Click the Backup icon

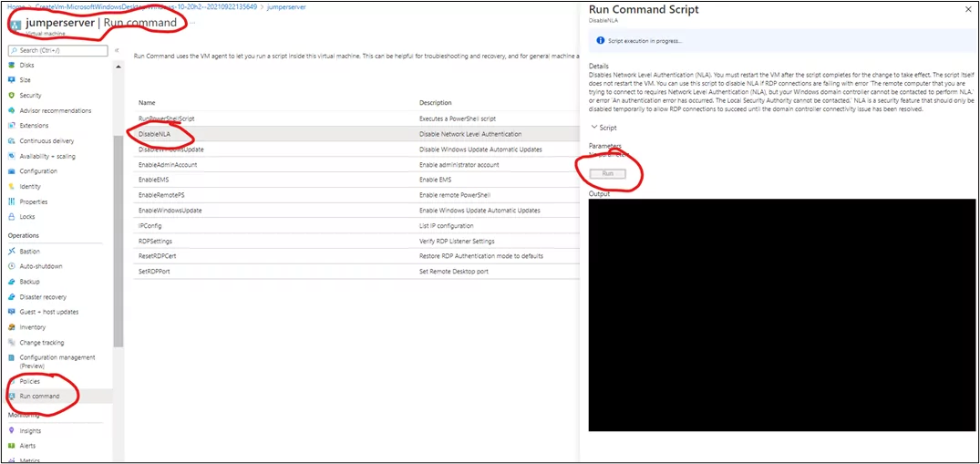coord(11,282)
